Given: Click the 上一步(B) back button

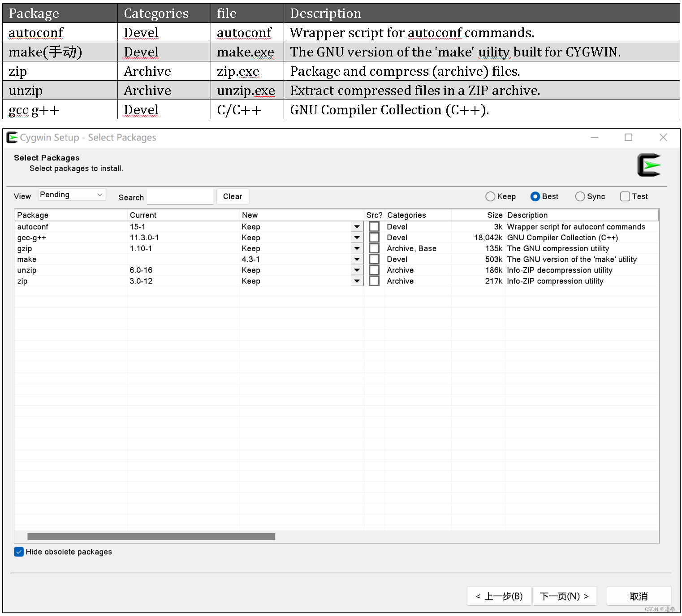Looking at the screenshot, I should click(499, 596).
